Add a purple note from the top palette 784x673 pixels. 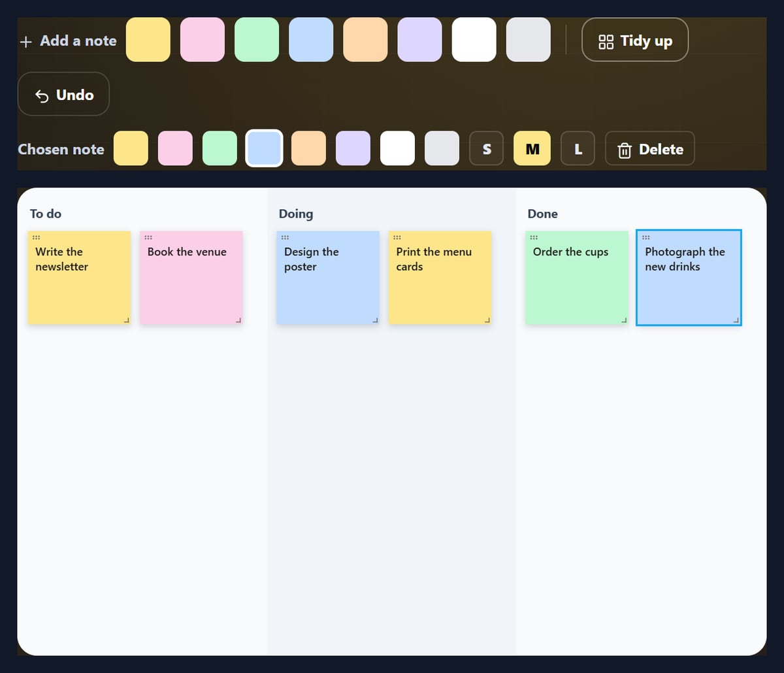(419, 40)
